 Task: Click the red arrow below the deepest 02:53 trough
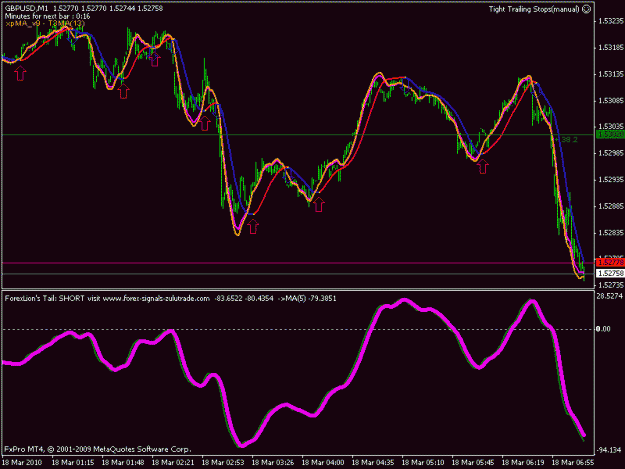click(253, 227)
